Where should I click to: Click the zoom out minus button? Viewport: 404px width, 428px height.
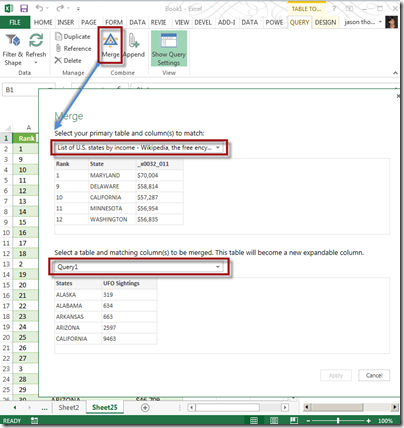click(x=308, y=421)
